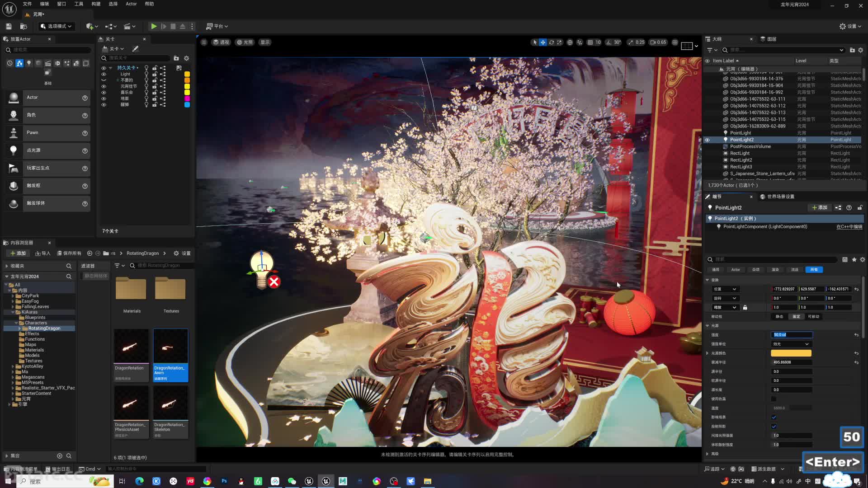Click the Levels panel pencil edit icon
The height and width of the screenshot is (488, 868).
point(135,48)
